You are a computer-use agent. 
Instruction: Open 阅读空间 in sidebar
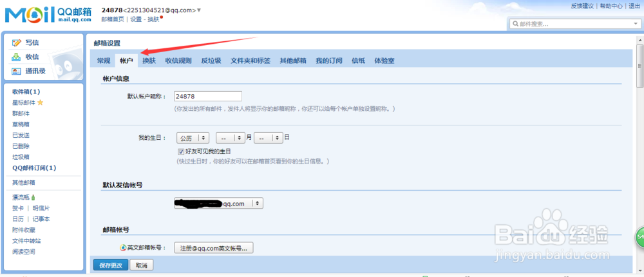(x=24, y=252)
